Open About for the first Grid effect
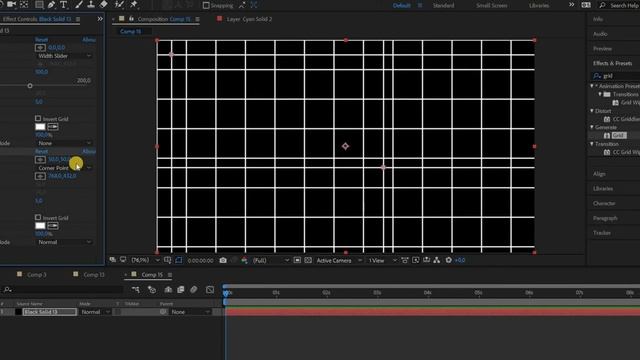This screenshot has width=640, height=360. pyautogui.click(x=89, y=40)
